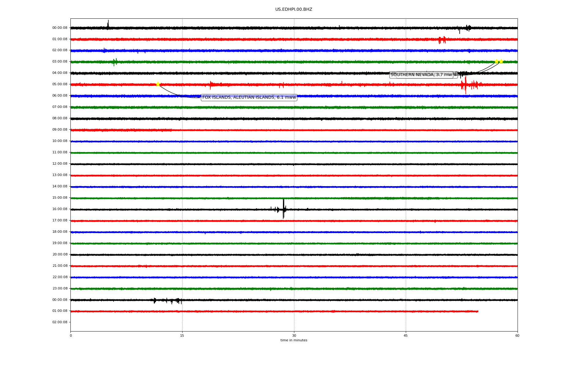Click the 15 tick label on the minutes axis
Screen dimensions: 588x368
182,335
